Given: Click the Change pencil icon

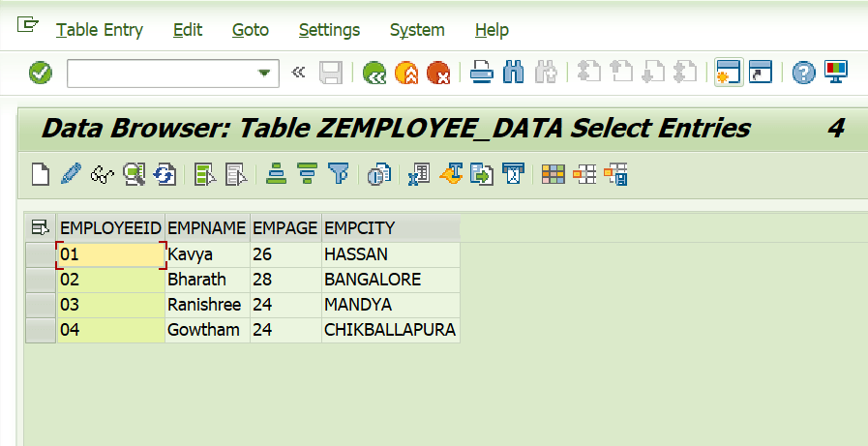Looking at the screenshot, I should click(x=71, y=175).
